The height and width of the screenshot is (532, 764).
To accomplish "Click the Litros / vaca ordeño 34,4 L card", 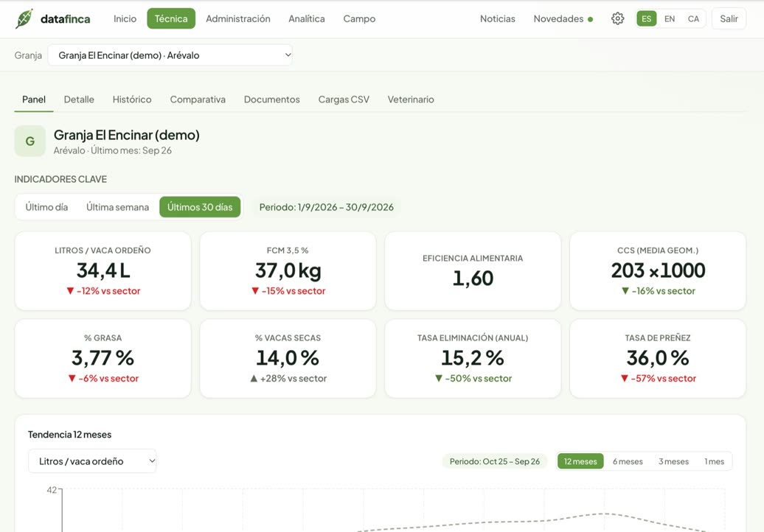I will (x=103, y=270).
